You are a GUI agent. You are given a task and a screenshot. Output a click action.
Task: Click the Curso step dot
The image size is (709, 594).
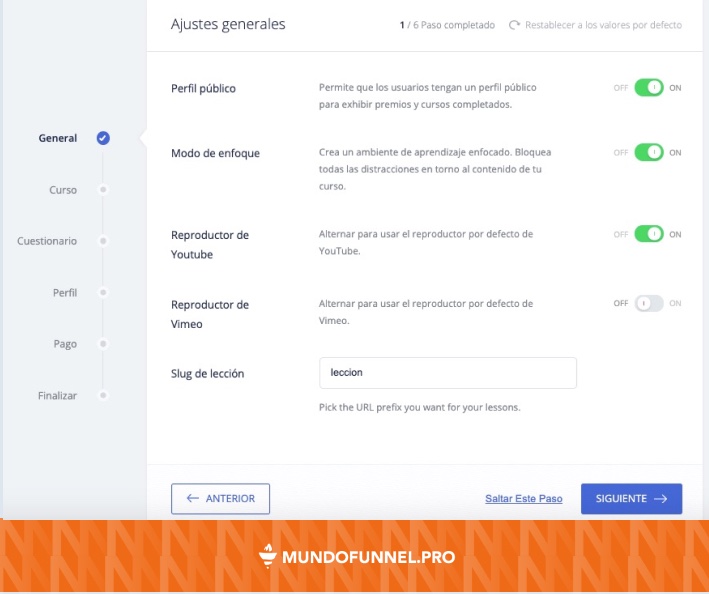tap(103, 189)
